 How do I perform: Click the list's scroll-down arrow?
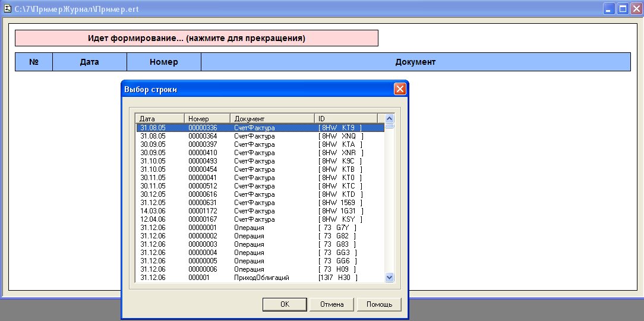(390, 277)
